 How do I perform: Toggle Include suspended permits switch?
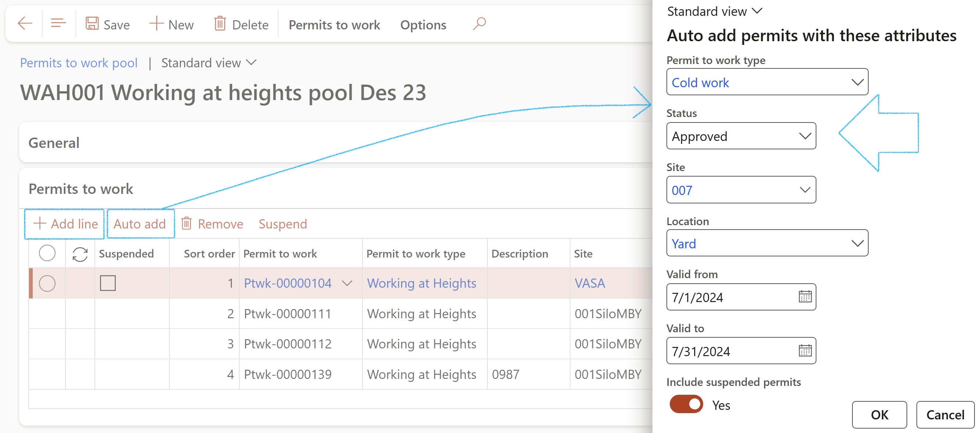point(686,404)
